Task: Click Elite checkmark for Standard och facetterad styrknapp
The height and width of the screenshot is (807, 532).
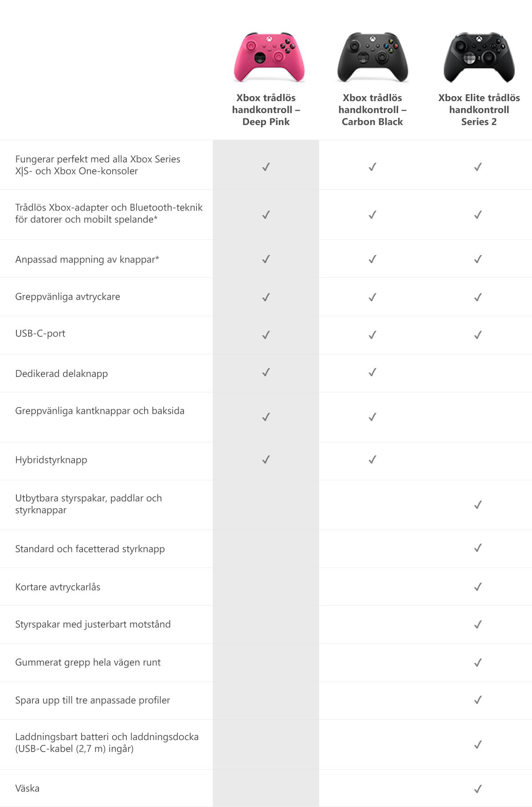Action: (x=478, y=548)
